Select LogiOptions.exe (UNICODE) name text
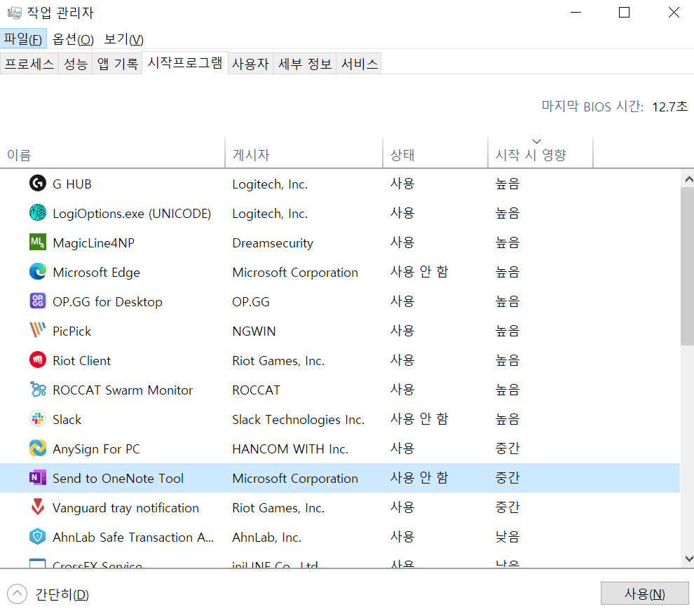The width and height of the screenshot is (694, 616). [x=132, y=214]
